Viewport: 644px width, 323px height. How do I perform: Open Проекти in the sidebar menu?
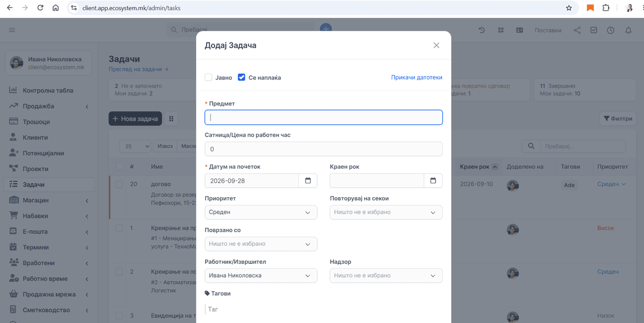coord(35,169)
